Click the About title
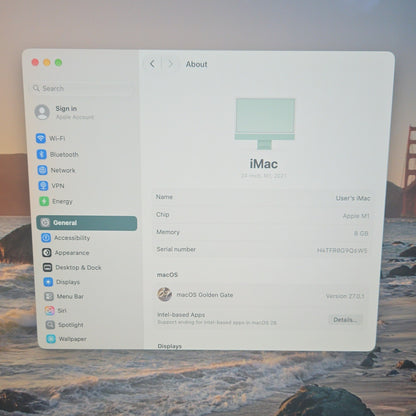This screenshot has width=416, height=416. [x=196, y=64]
